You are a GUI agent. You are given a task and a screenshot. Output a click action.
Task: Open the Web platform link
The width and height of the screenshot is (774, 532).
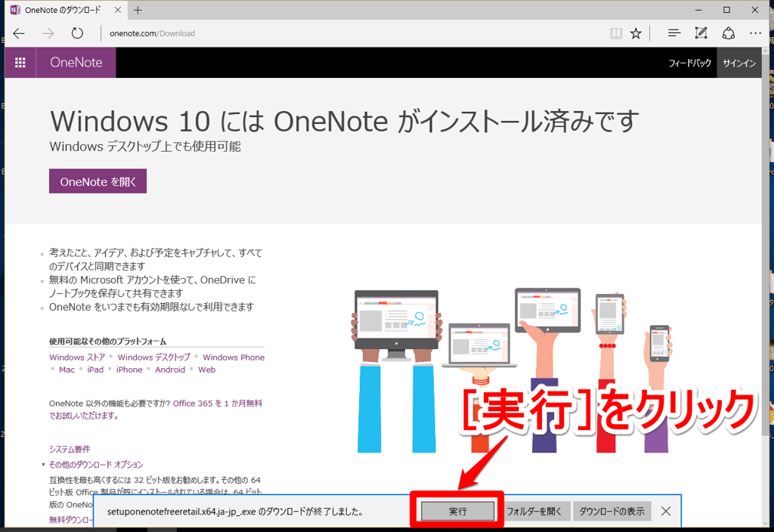[x=207, y=370]
